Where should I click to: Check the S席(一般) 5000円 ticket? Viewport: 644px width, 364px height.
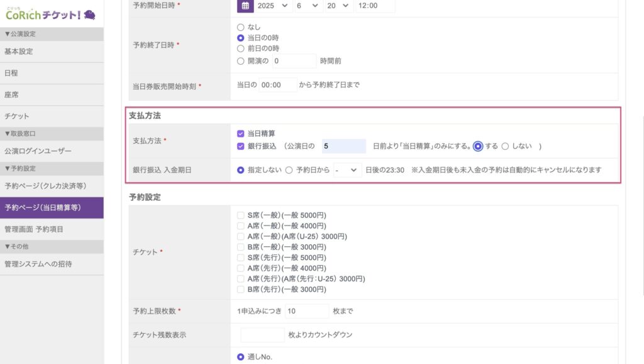click(x=240, y=215)
